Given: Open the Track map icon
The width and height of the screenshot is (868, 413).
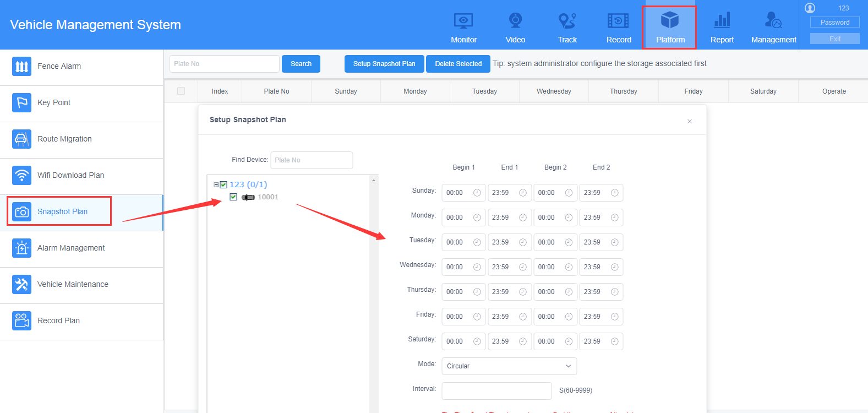Looking at the screenshot, I should 567,21.
